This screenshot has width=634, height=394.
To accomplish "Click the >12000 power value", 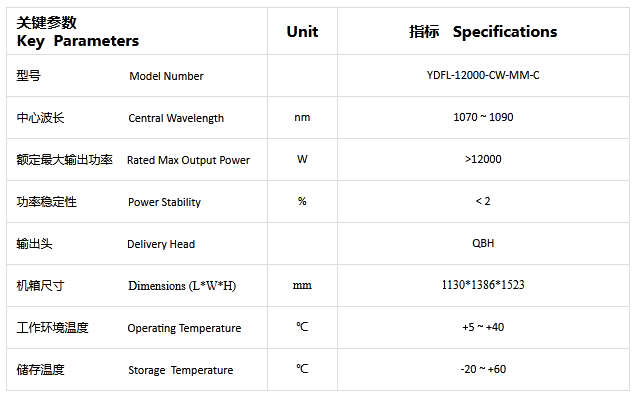I will [x=483, y=159].
